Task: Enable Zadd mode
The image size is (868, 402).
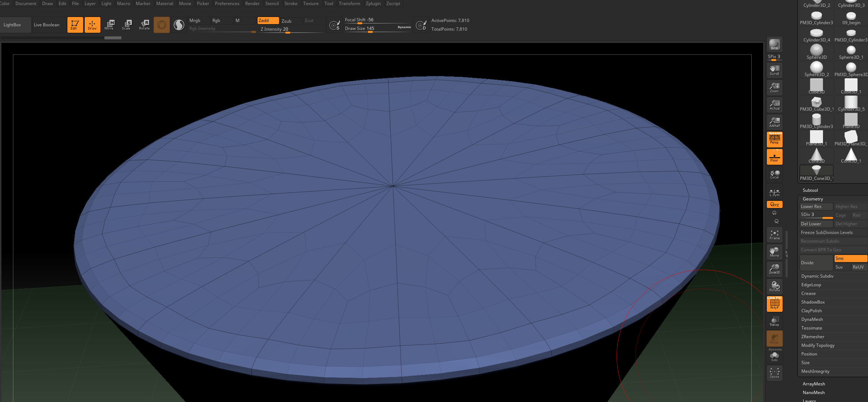Action: (x=268, y=21)
